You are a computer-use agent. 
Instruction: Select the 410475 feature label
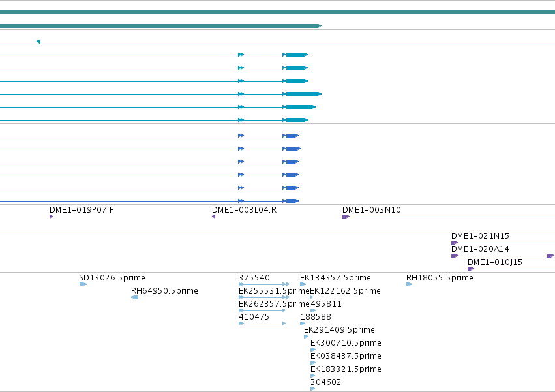[254, 317]
